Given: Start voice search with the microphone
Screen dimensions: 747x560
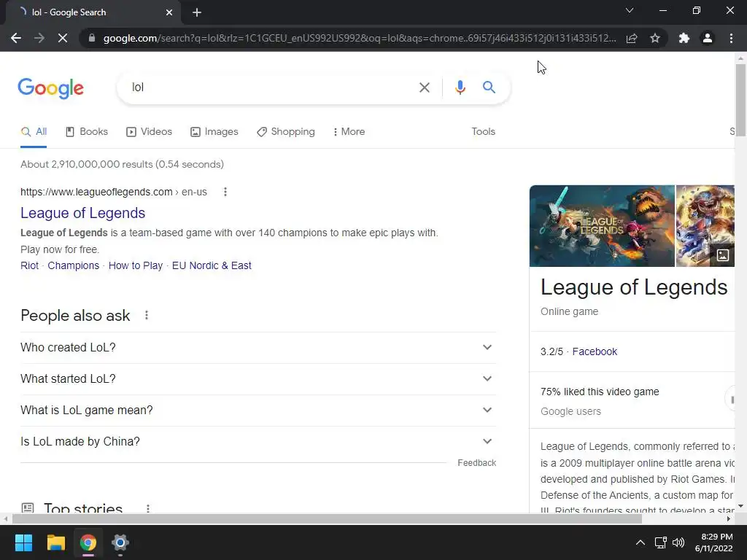Looking at the screenshot, I should tap(460, 87).
